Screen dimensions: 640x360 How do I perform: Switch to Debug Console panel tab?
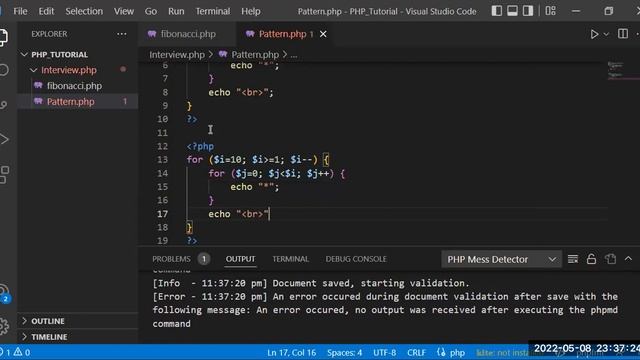pos(356,259)
